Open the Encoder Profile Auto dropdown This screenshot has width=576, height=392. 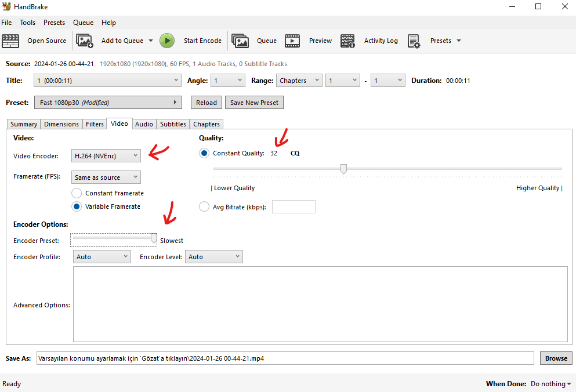click(102, 257)
